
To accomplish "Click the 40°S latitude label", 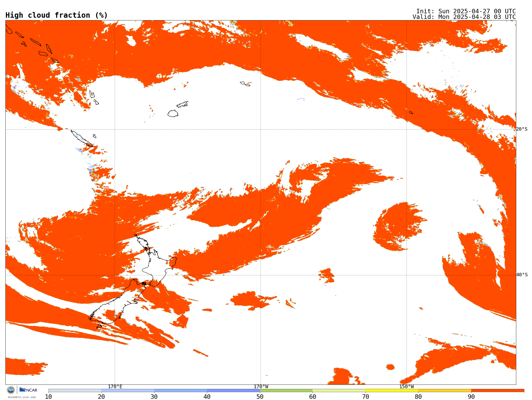I will point(522,275).
